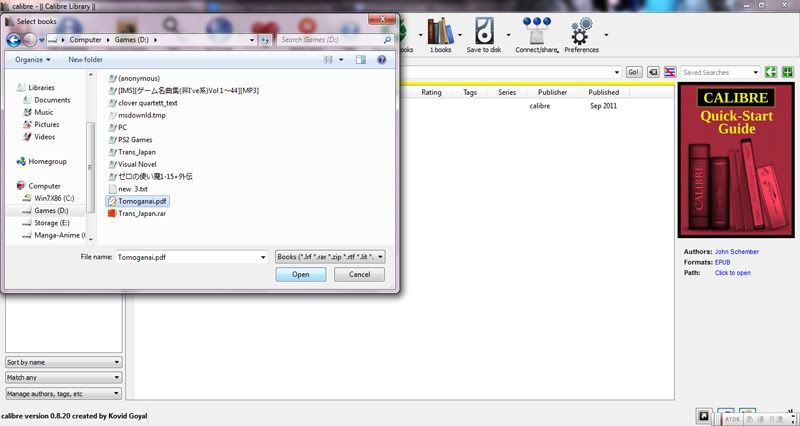Click the Open button
Screen dimensions: 800x426
[x=301, y=274]
